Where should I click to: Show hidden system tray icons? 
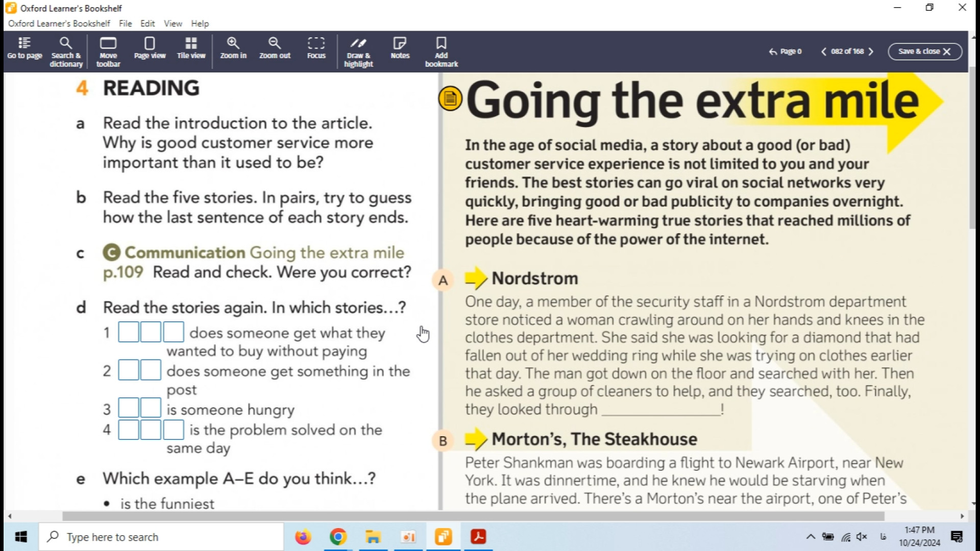pos(810,537)
